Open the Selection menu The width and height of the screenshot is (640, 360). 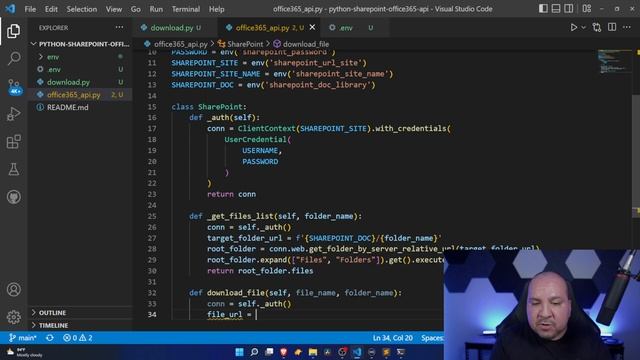pos(82,9)
